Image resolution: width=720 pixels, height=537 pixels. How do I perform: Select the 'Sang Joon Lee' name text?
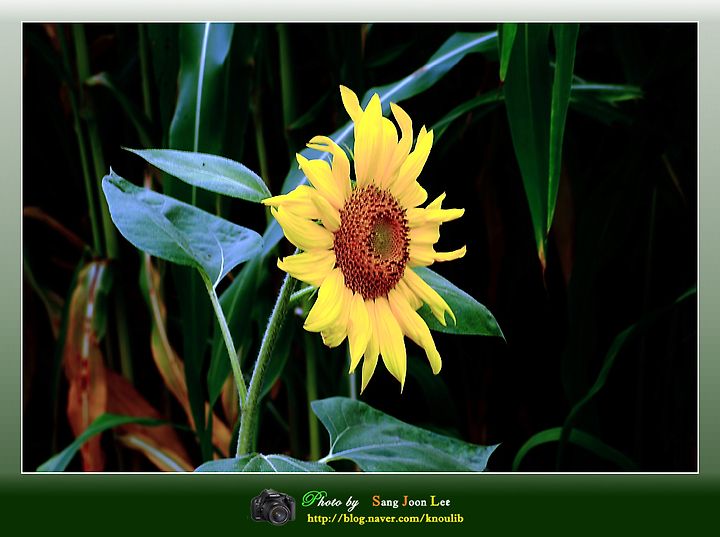coord(411,501)
